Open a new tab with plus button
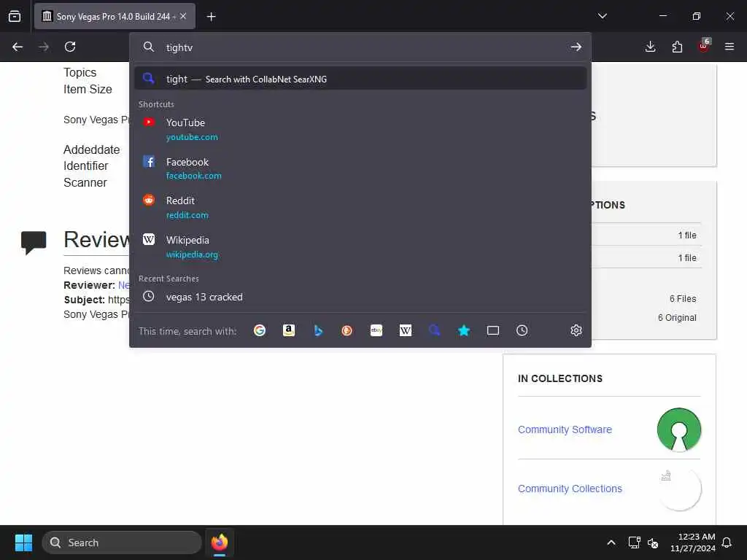747x560 pixels. pos(211,17)
